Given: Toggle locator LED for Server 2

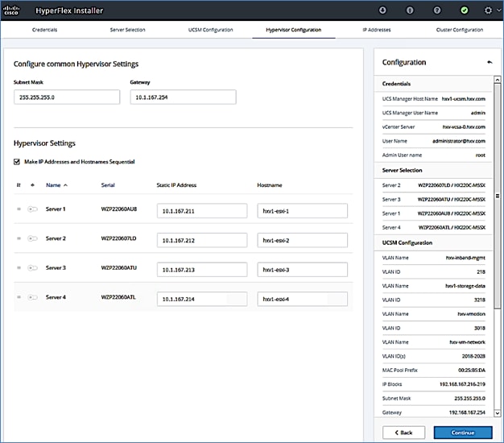Looking at the screenshot, I should coord(32,238).
